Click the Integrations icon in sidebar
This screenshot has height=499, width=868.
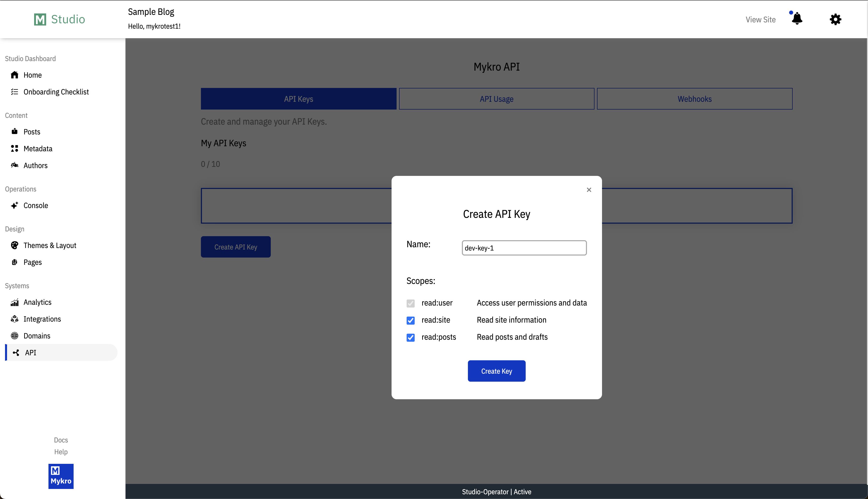point(14,319)
